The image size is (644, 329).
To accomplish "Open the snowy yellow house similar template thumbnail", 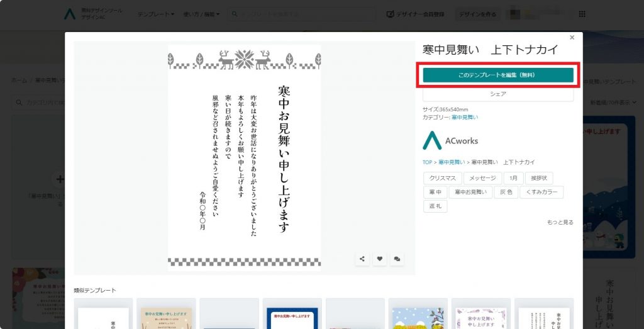I will coord(418,314).
